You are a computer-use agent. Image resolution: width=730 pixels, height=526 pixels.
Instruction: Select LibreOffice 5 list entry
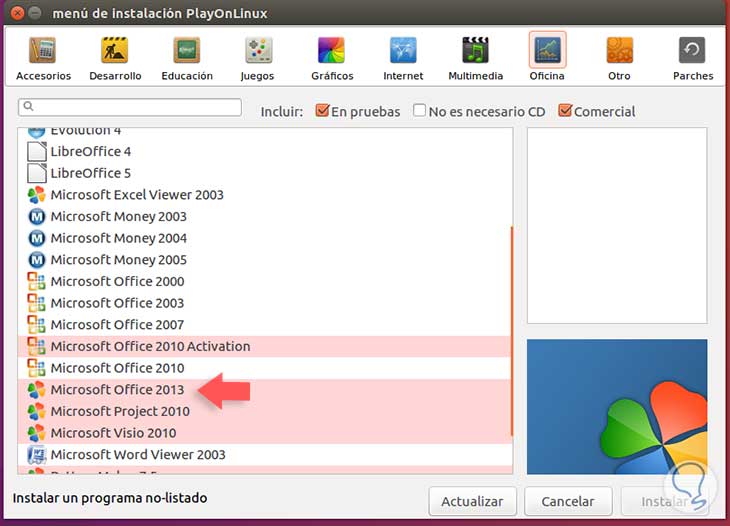[x=265, y=173]
